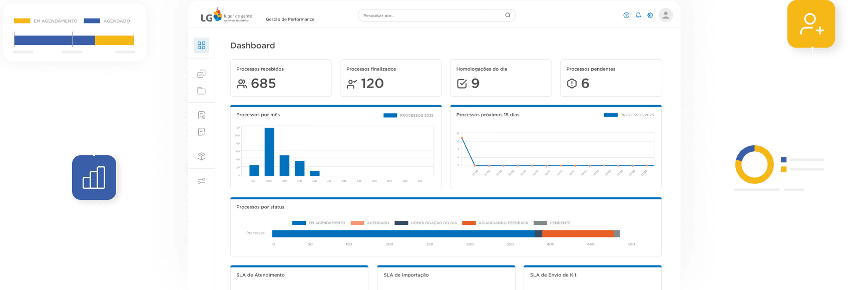Toggle the AGUARDANDO FEEDBACK legend item

coord(495,223)
